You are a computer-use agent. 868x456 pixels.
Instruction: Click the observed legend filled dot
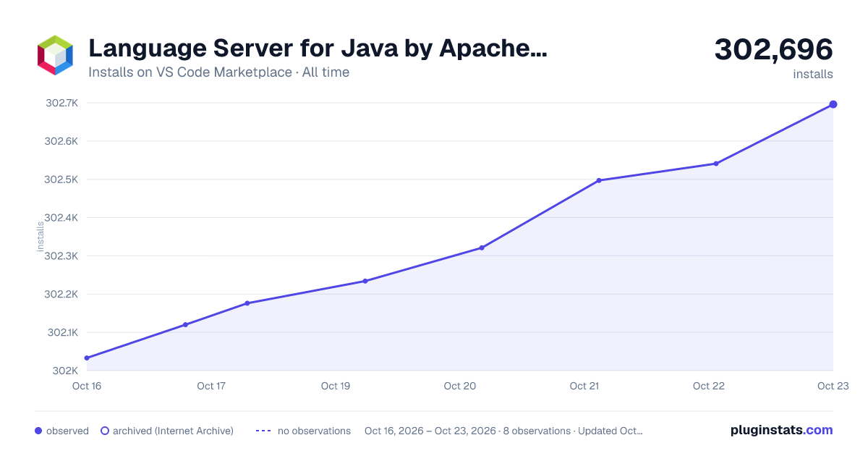click(x=38, y=431)
